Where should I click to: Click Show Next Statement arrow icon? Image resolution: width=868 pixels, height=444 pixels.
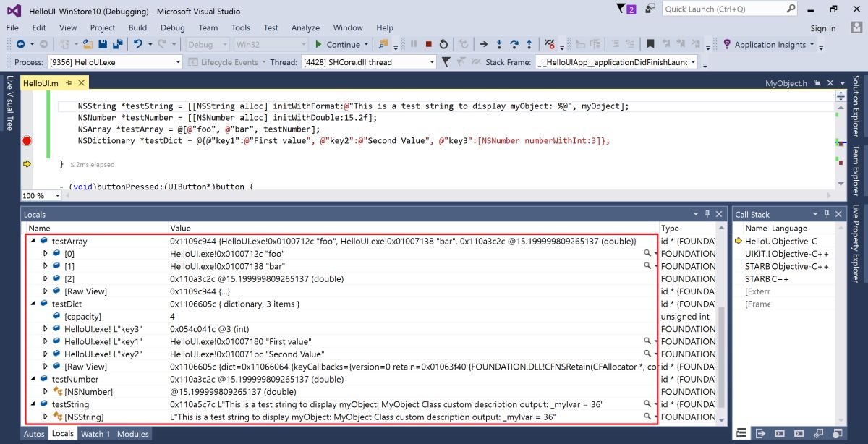484,45
